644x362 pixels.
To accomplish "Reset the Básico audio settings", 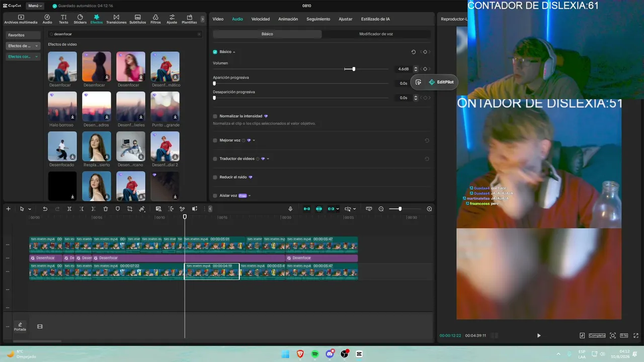I will 414,52.
